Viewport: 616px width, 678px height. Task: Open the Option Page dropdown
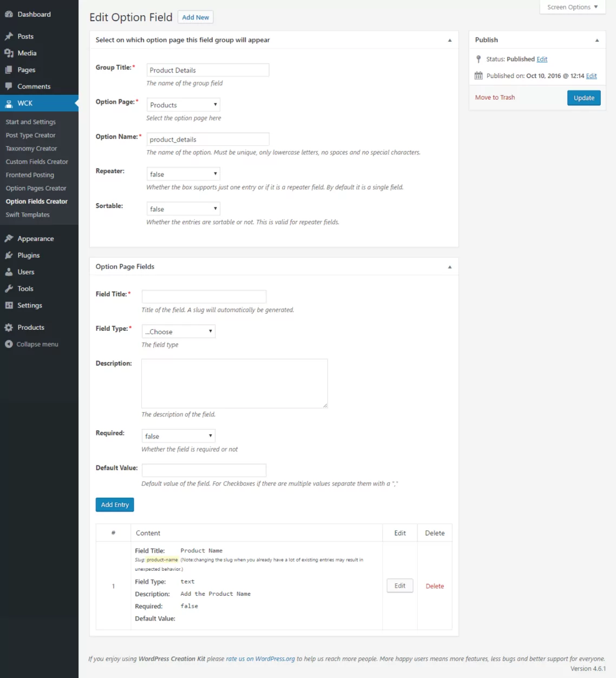tap(183, 105)
